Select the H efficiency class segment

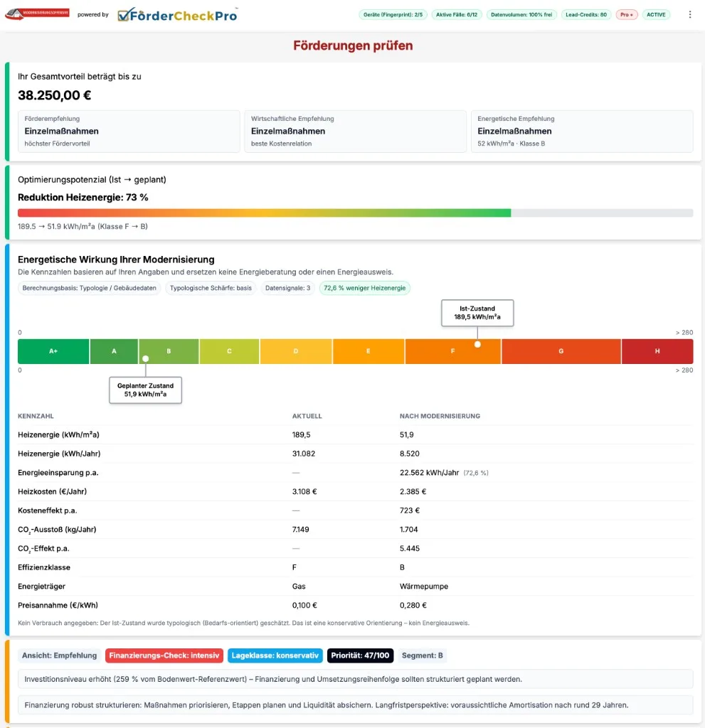[657, 351]
